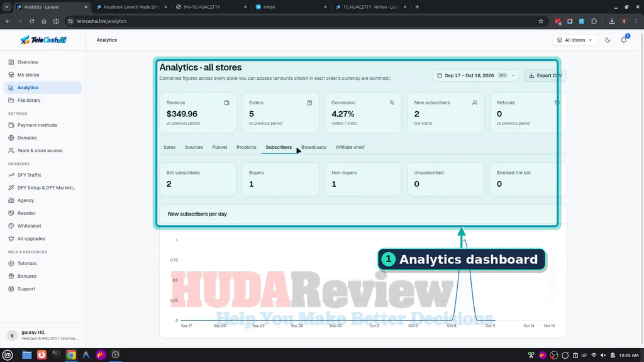This screenshot has height=362, width=644.
Task: Open the Whitelabel upgrade page
Action: point(43,226)
